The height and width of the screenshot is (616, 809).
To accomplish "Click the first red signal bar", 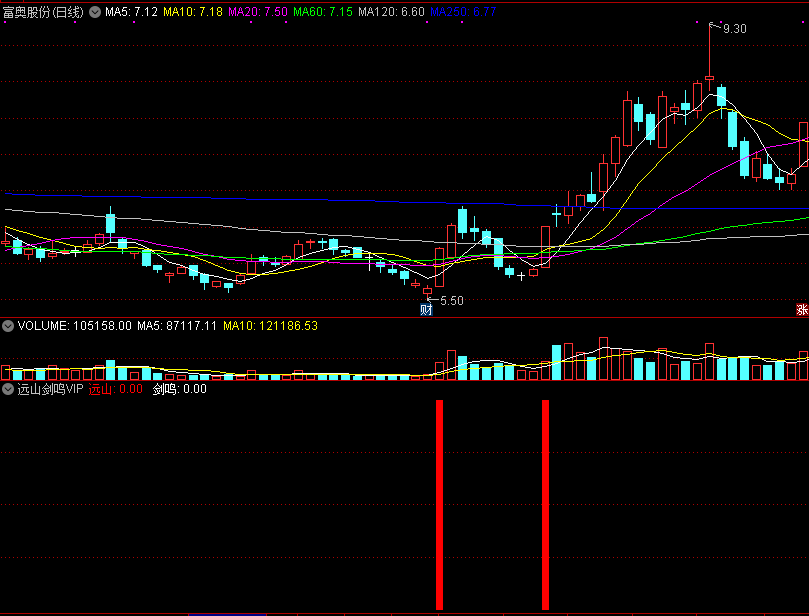I will (440, 505).
